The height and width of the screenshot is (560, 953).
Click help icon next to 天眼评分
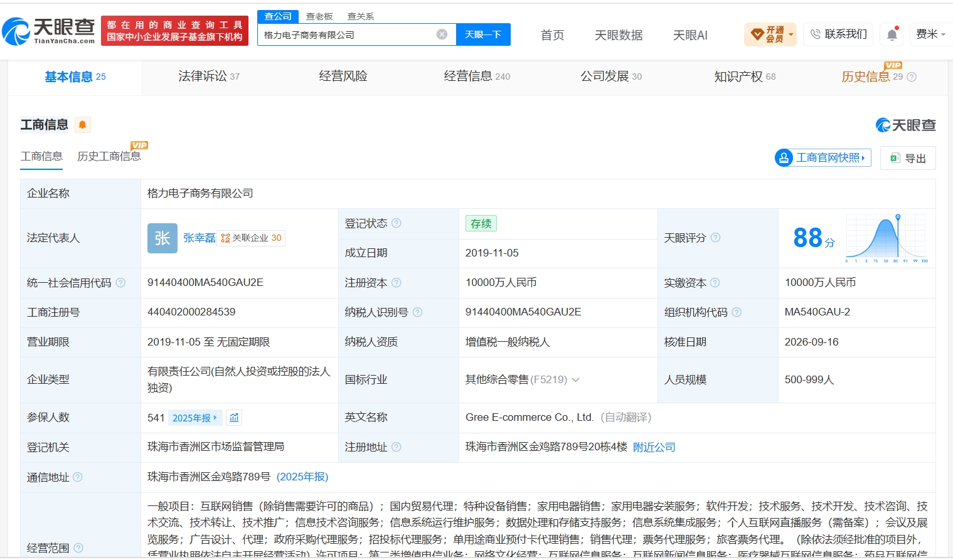(x=715, y=238)
